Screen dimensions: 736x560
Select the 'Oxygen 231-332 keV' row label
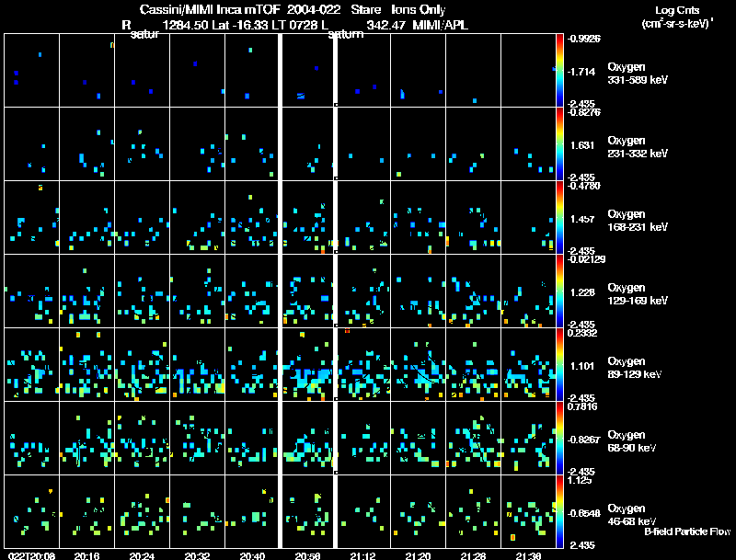(x=638, y=147)
